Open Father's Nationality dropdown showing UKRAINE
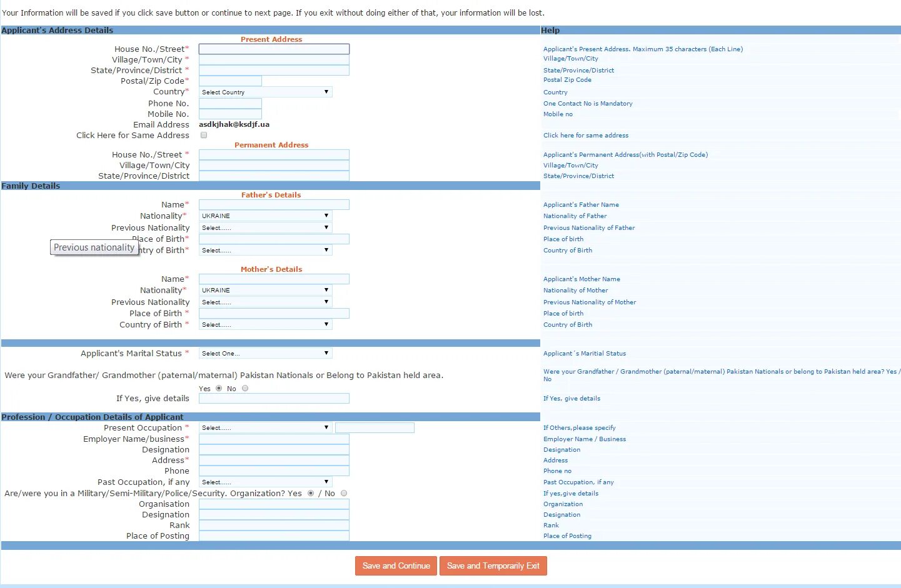This screenshot has width=901, height=588. click(265, 216)
